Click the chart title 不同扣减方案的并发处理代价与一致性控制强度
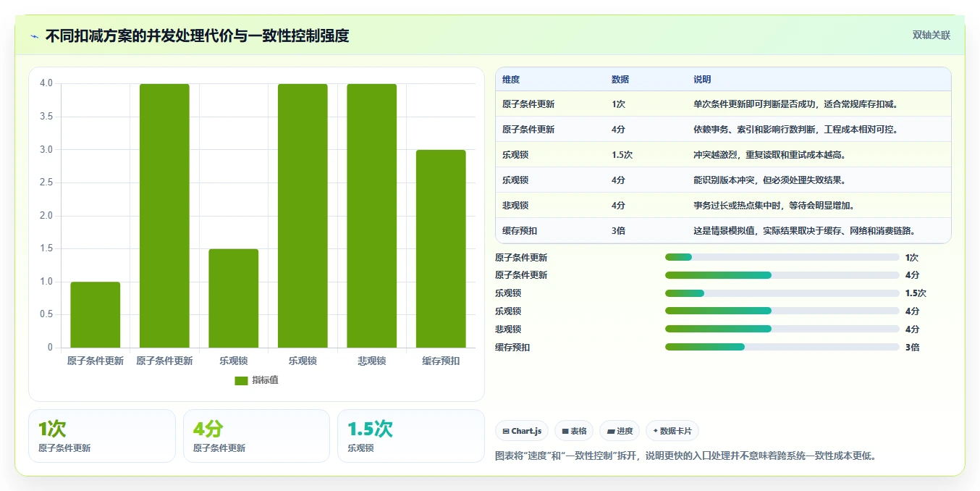 [197, 35]
